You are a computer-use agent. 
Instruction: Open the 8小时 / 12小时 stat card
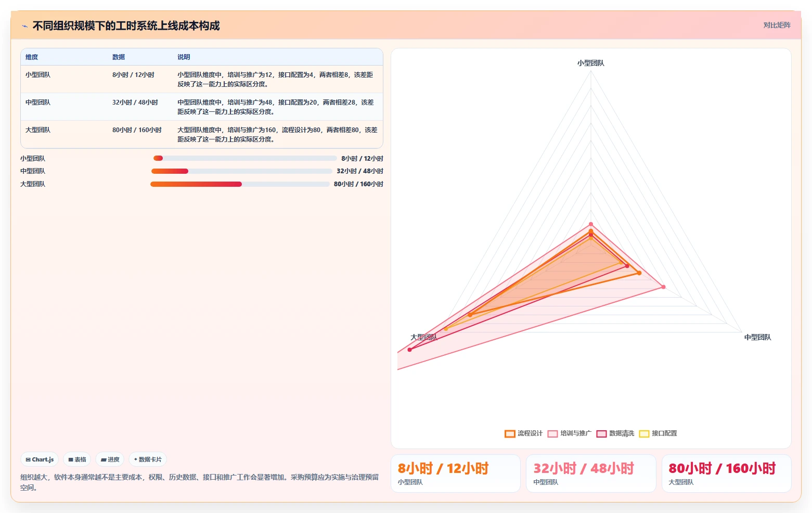pyautogui.click(x=456, y=473)
